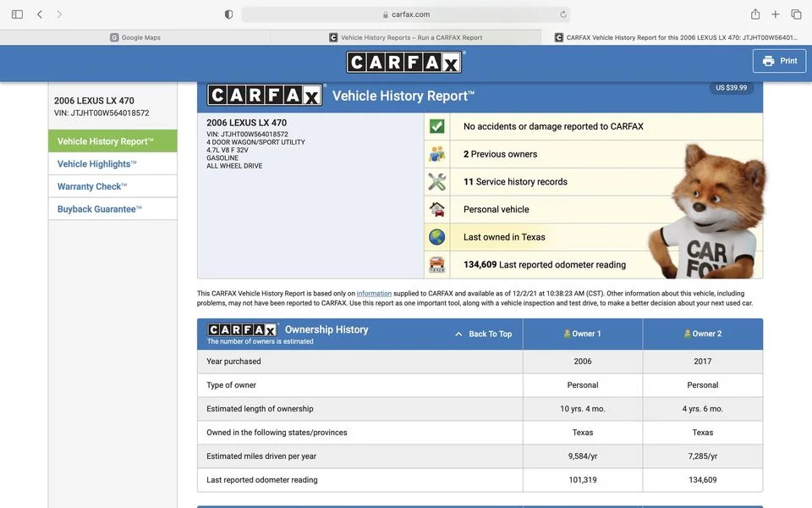This screenshot has height=508, width=812.
Task: Open the Share icon in Safari toolbar
Action: [x=755, y=14]
